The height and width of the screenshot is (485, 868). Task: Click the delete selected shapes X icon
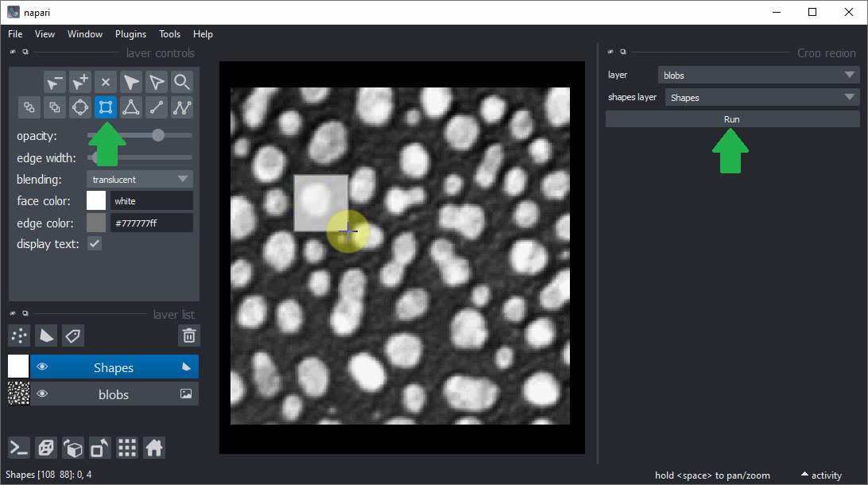(106, 82)
